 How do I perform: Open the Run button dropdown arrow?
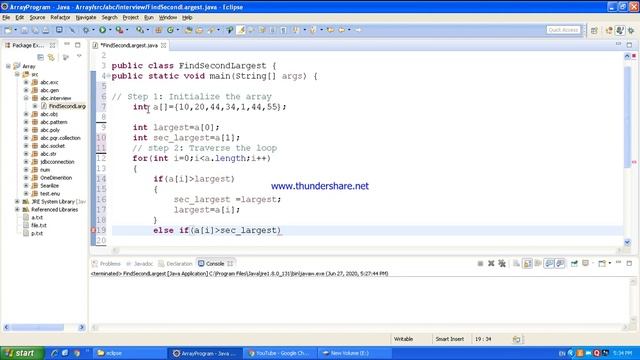pyautogui.click(x=110, y=30)
